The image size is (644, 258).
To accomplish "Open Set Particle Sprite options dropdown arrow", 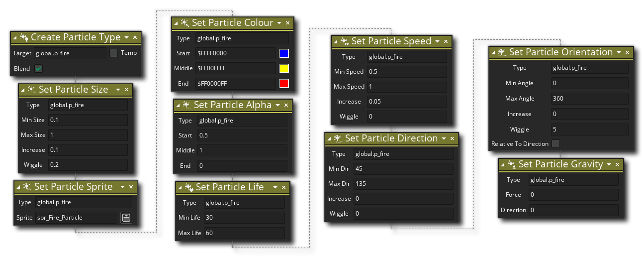I will (x=122, y=187).
